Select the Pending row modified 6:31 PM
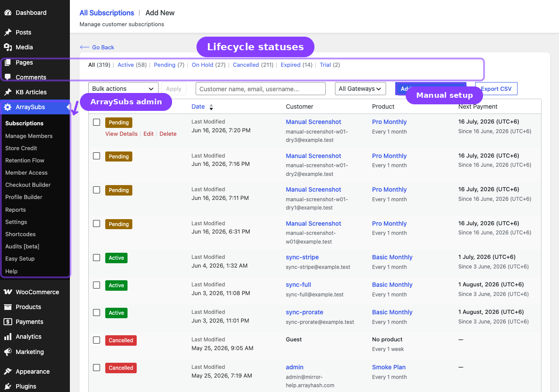Screen dimensions: 559x392 click(x=97, y=224)
